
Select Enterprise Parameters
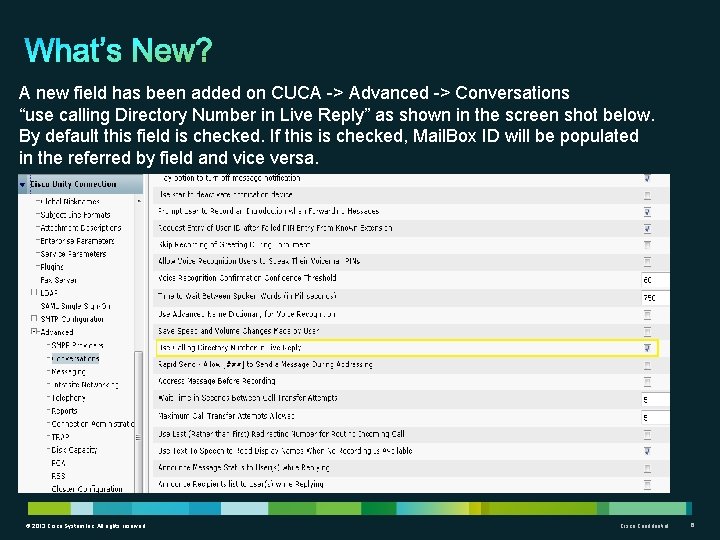(77, 241)
